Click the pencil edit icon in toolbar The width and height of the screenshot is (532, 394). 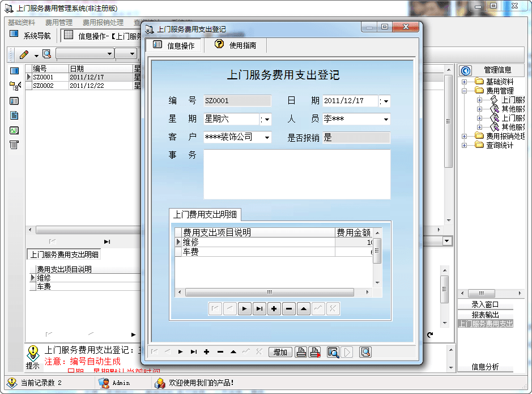(x=24, y=54)
